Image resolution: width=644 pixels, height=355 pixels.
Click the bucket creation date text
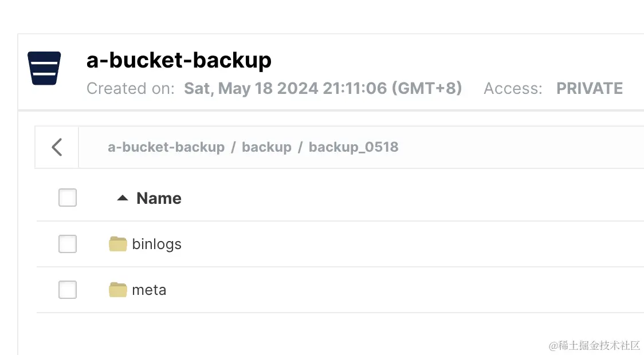323,89
